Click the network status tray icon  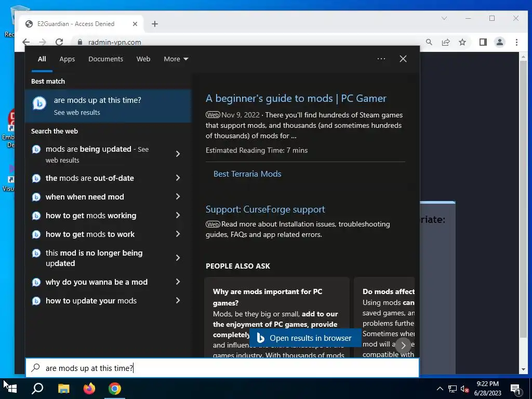tap(453, 389)
